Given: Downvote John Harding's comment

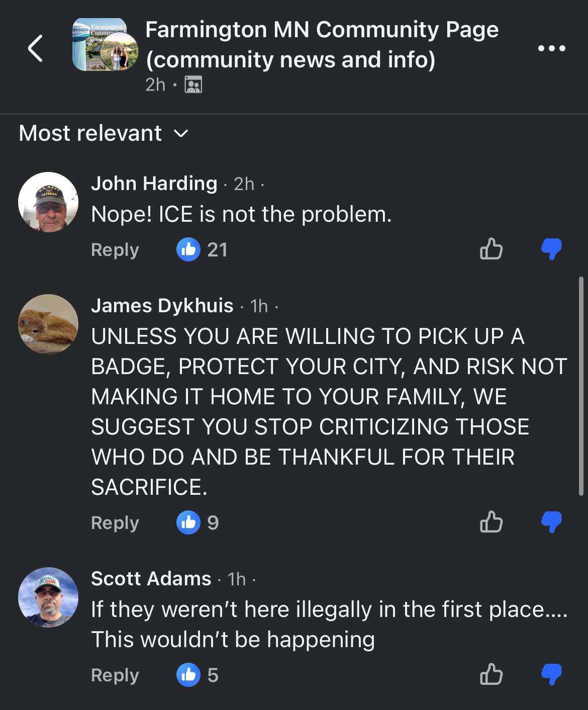Looking at the screenshot, I should [551, 249].
